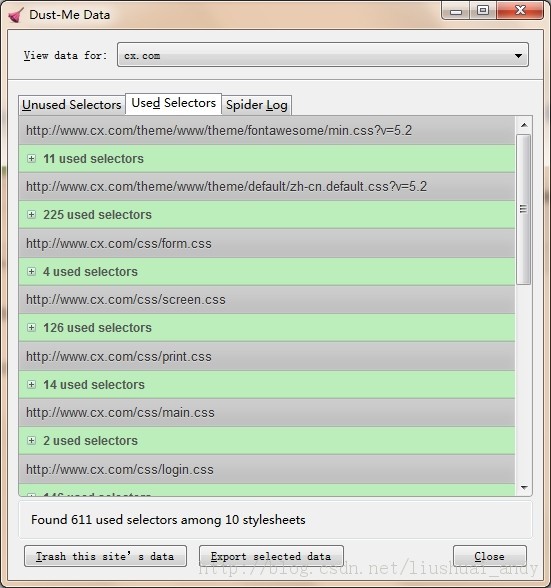Expand the 14 used selectors group
Viewport: 551px width, 588px height.
32,384
